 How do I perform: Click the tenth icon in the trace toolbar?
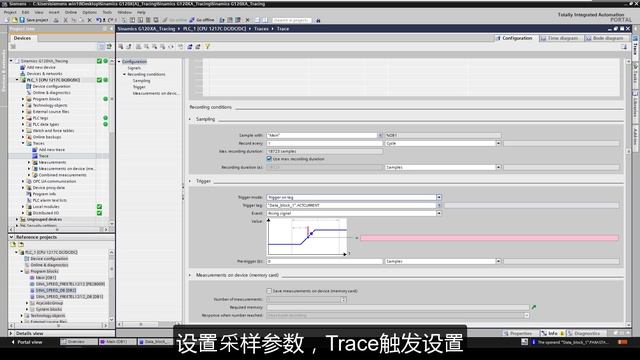198,47
